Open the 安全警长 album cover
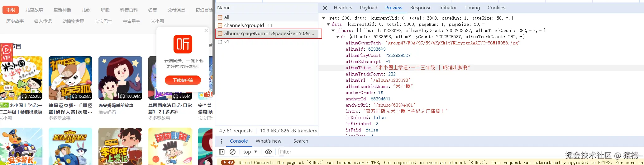 pyautogui.click(x=21, y=146)
